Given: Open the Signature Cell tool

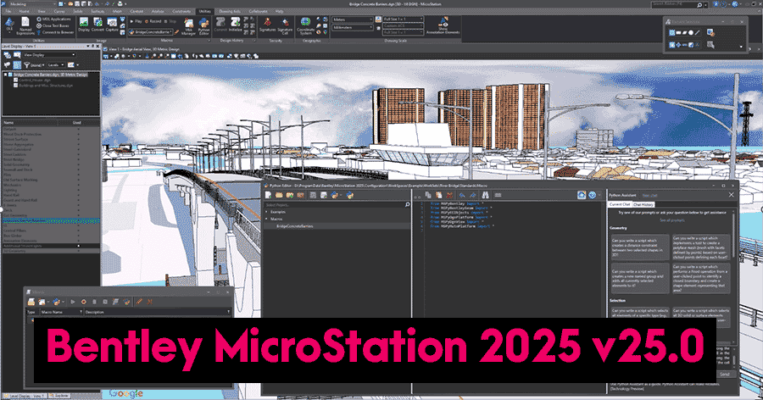Looking at the screenshot, I should tap(285, 26).
